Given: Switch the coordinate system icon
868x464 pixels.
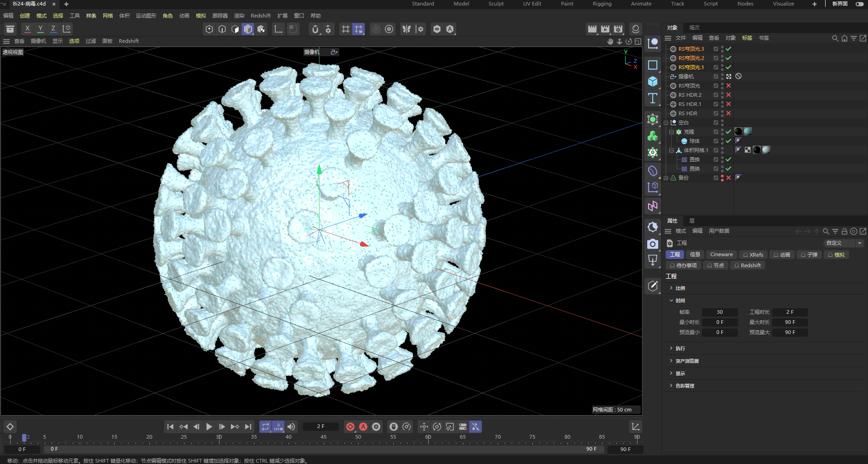Looking at the screenshot, I should point(67,29).
